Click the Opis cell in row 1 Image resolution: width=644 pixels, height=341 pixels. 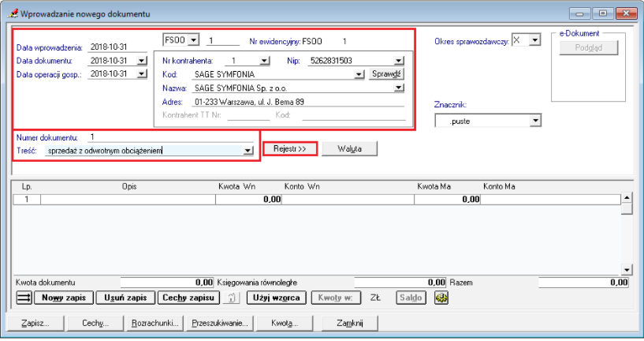[x=128, y=200]
